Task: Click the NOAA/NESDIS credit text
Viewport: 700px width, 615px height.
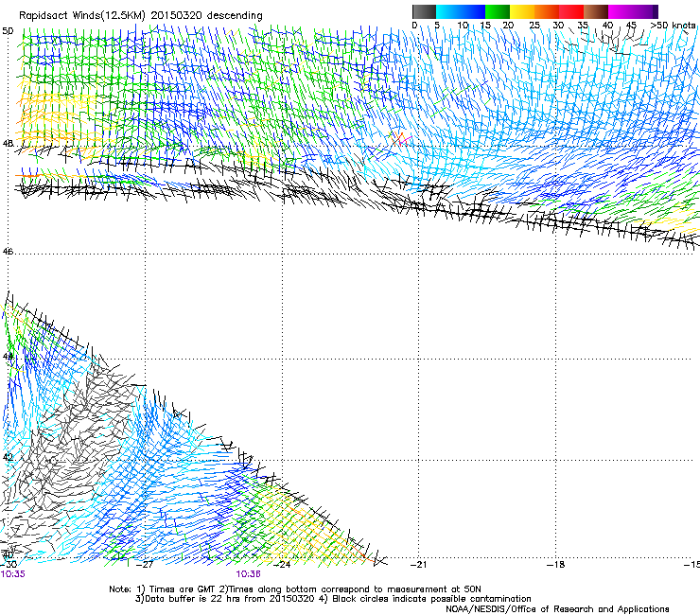Action: 557,608
